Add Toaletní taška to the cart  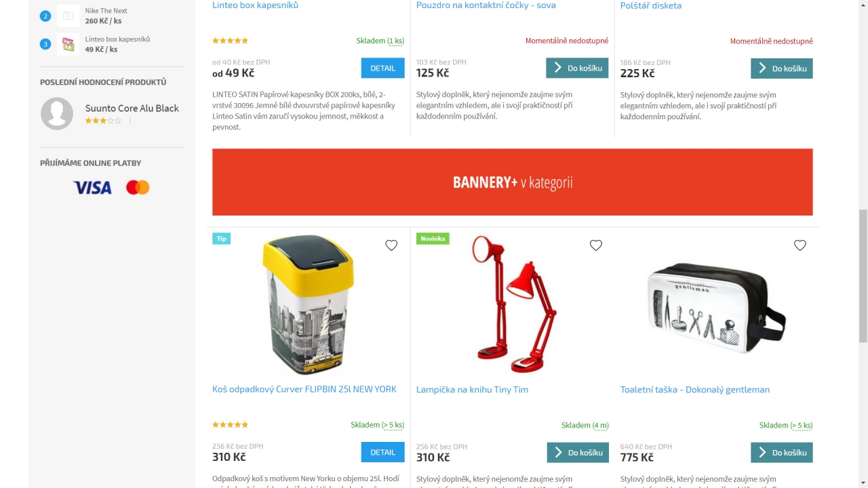click(781, 453)
